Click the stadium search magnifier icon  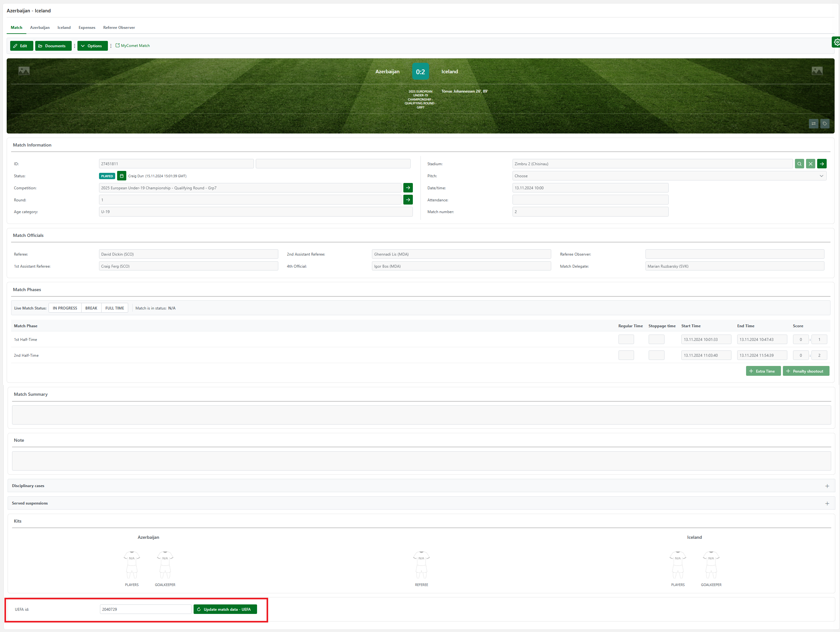pyautogui.click(x=799, y=164)
